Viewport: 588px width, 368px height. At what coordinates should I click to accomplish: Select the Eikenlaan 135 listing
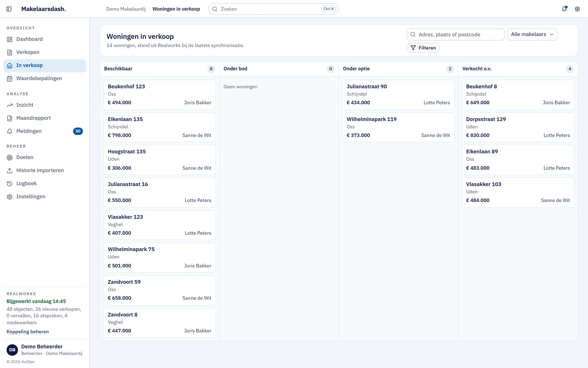[160, 127]
